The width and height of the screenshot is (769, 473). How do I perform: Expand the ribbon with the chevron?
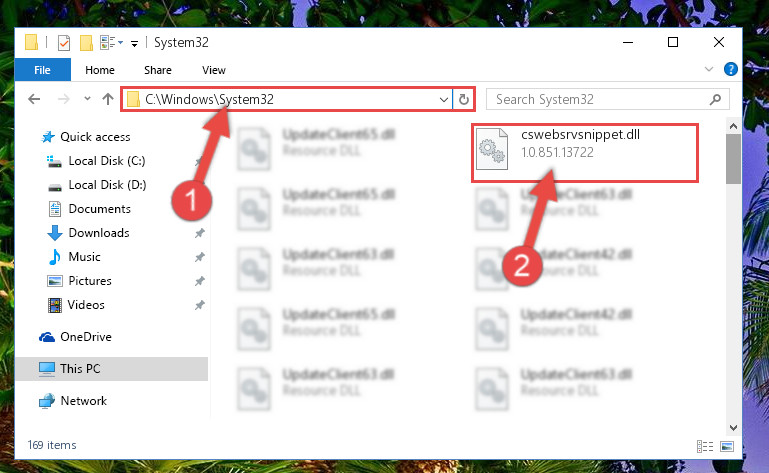pyautogui.click(x=709, y=69)
